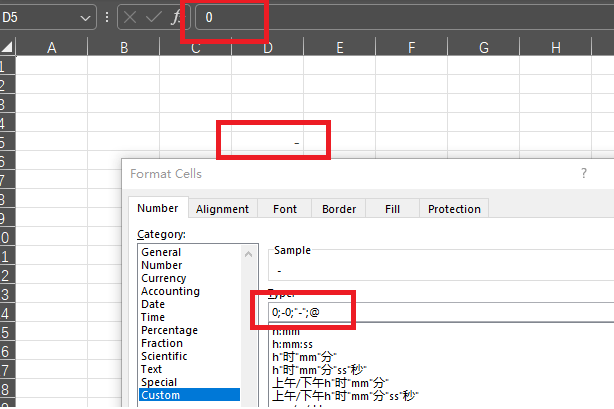Click the Select All corner triangle

tap(7, 47)
